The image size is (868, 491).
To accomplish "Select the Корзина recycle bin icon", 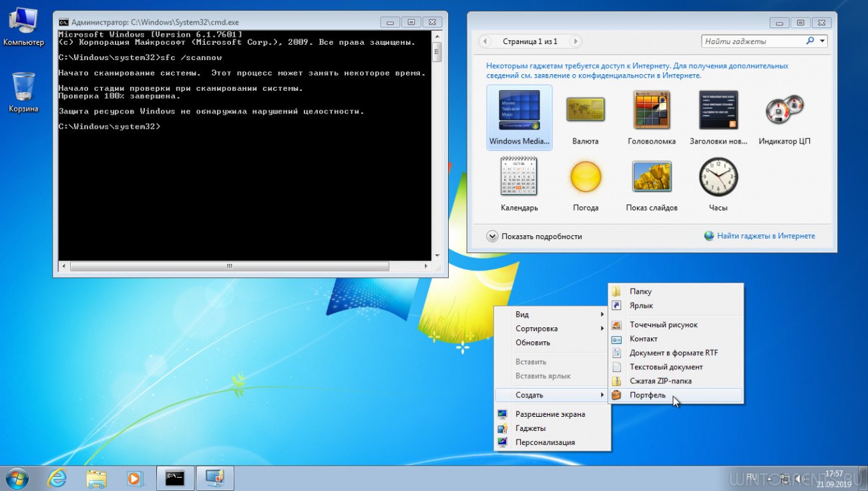I will coord(23,92).
